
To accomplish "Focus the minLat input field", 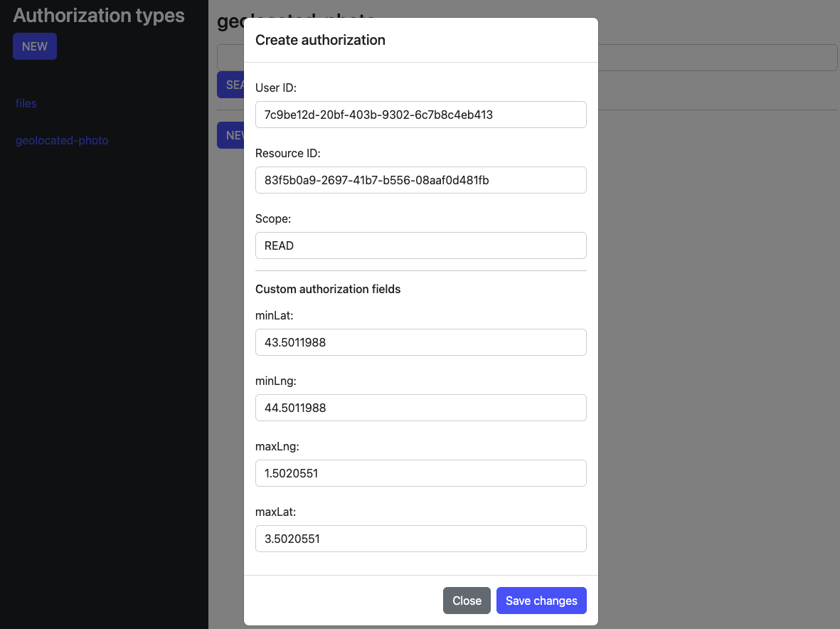I will 420,342.
